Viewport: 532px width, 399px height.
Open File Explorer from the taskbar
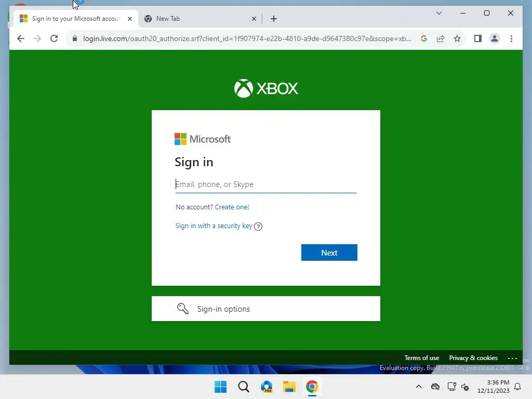[x=289, y=387]
